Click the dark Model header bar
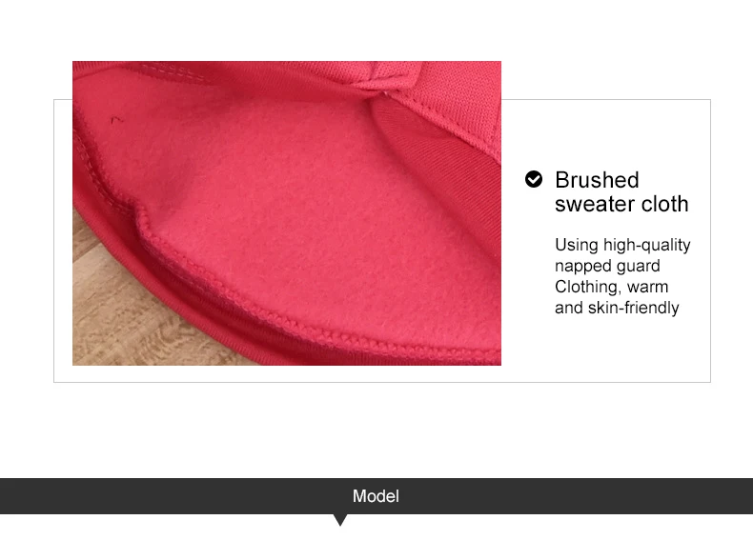The image size is (753, 560). (x=376, y=496)
